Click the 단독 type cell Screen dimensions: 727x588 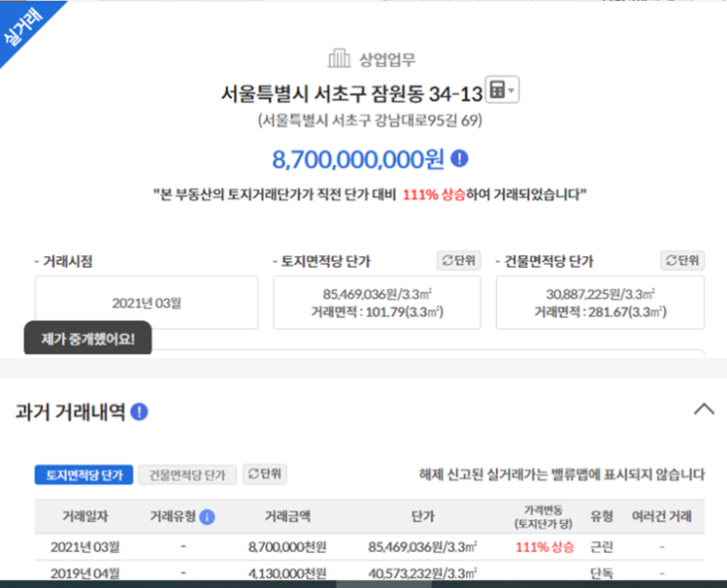click(601, 573)
